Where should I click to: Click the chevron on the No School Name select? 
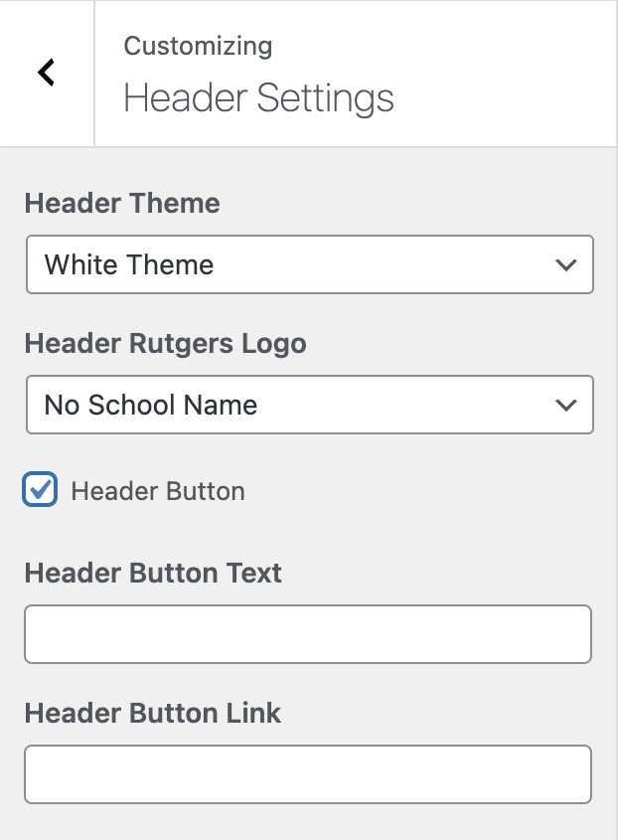point(566,405)
